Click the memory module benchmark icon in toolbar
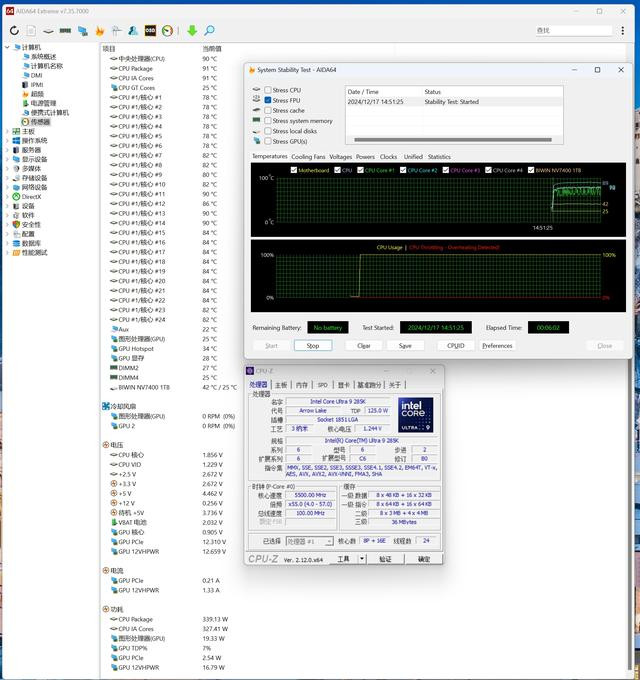This screenshot has width=640, height=680. (x=65, y=30)
